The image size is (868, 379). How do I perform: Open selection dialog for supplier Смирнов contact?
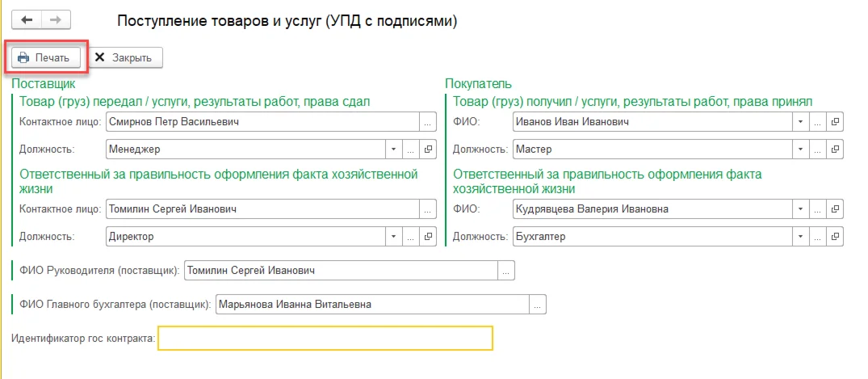427,122
